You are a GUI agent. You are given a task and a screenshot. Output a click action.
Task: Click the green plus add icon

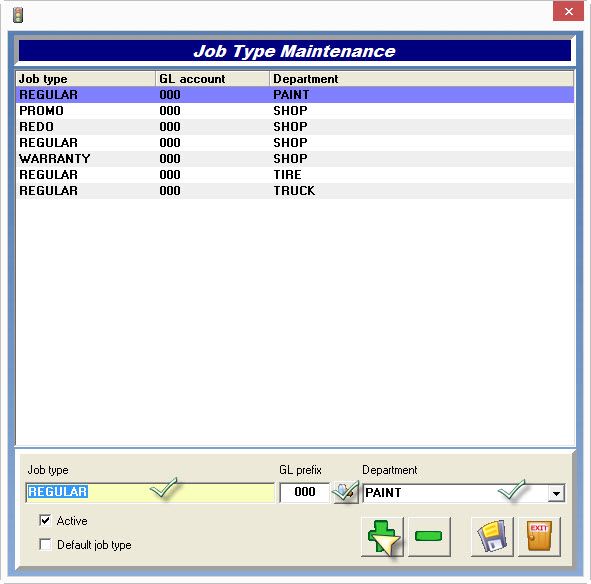[382, 536]
